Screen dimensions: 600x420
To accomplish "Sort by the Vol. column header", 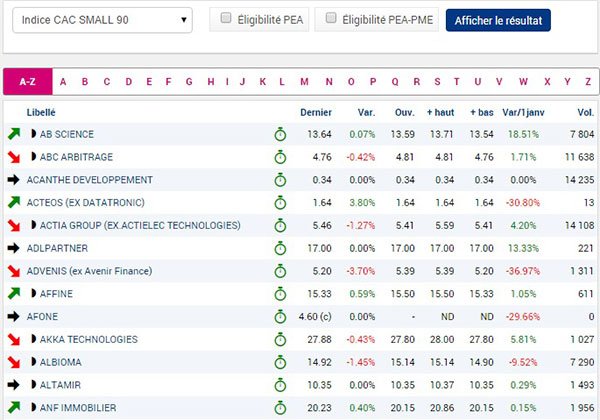I will [x=585, y=112].
